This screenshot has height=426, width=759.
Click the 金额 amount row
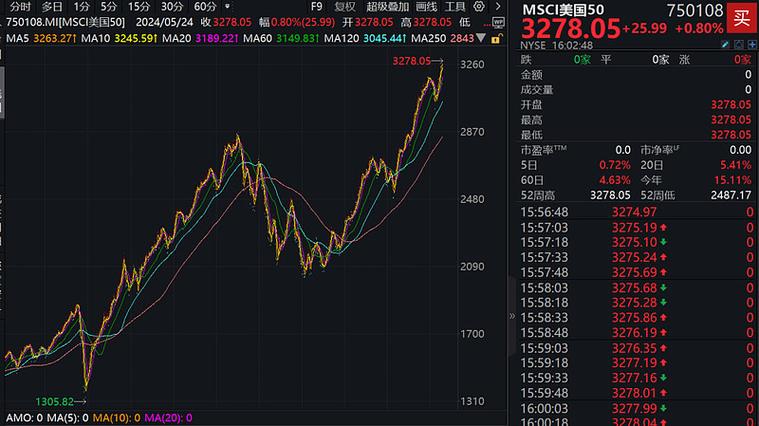pos(636,75)
